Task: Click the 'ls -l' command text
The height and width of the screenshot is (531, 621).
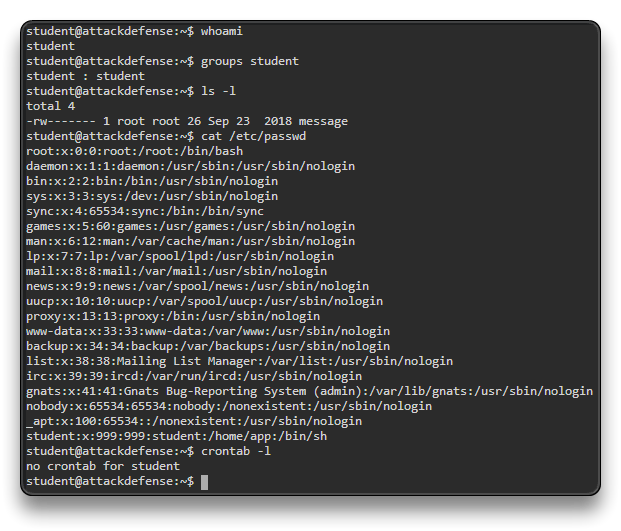Action: point(218,91)
